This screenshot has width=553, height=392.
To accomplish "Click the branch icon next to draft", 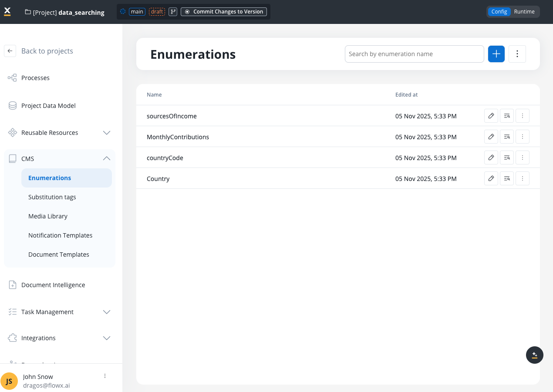I will tap(173, 12).
